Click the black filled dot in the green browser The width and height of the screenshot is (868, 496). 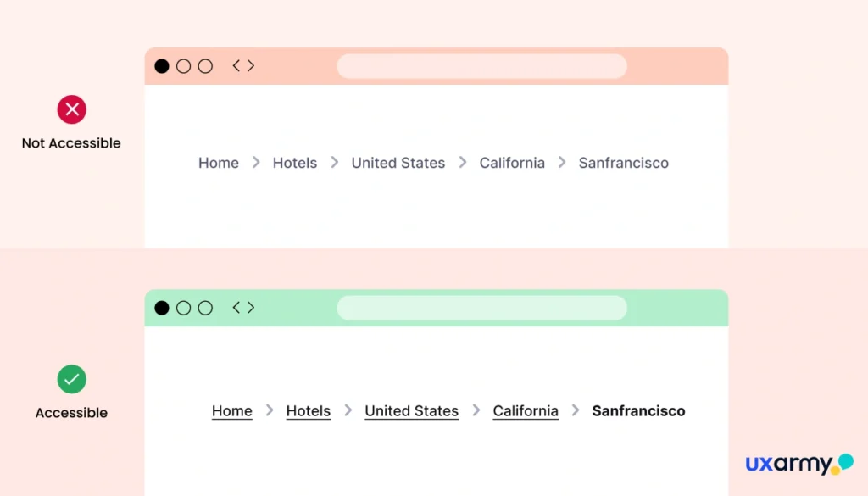tap(162, 308)
